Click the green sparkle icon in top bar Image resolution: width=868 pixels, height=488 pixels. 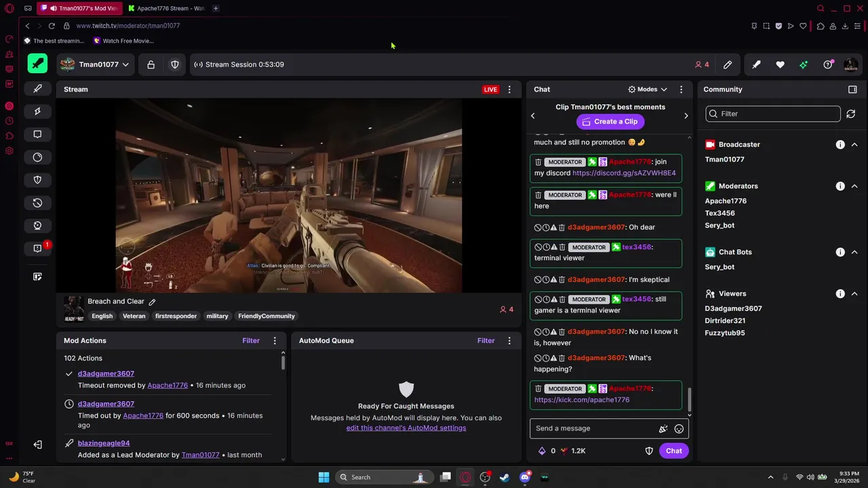point(804,64)
